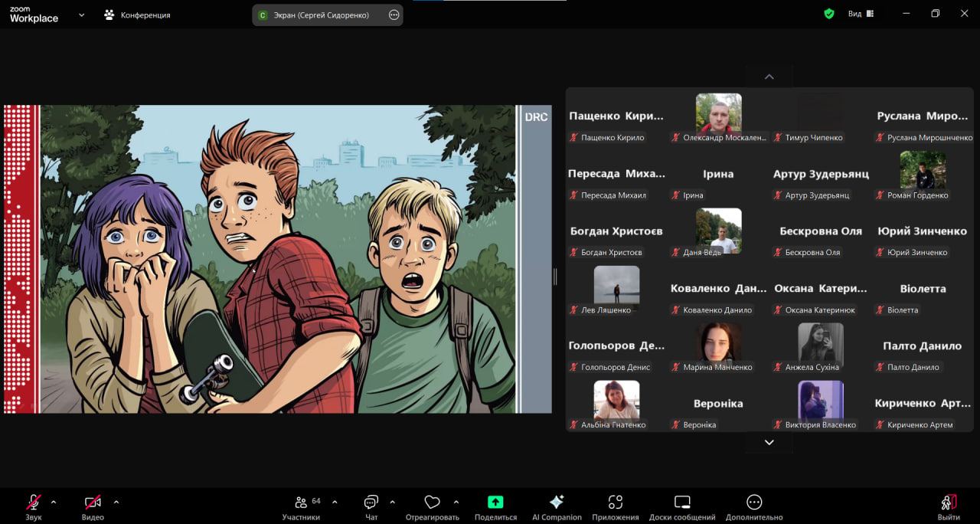This screenshot has height=524, width=980.
Task: Click the muted mic icon beside Коваленко Данило
Action: point(676,310)
